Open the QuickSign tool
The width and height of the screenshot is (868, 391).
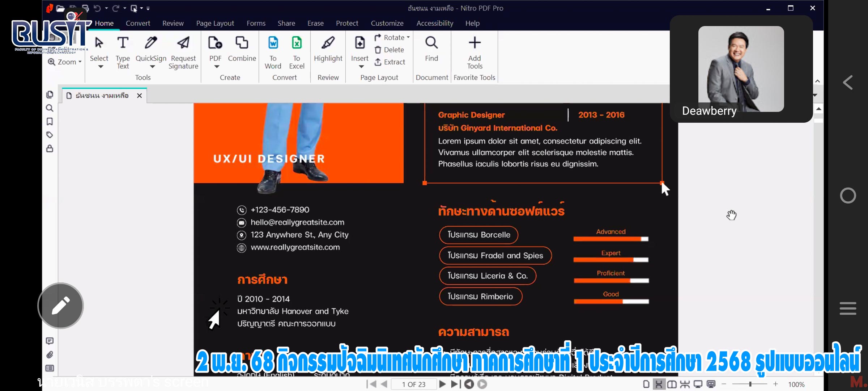pos(151,51)
